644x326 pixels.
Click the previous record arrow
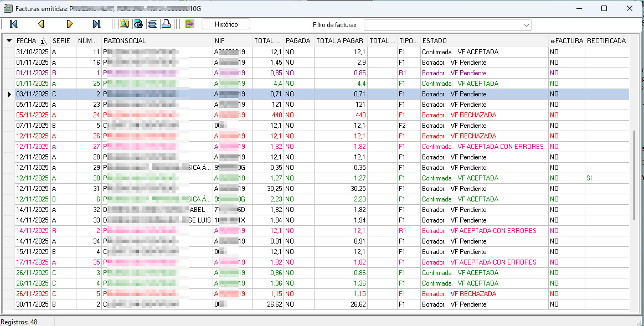41,24
